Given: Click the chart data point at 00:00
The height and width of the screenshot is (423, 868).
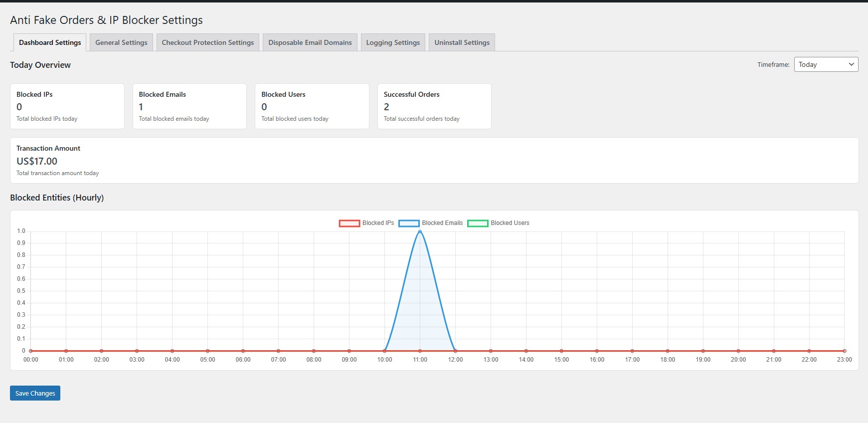Looking at the screenshot, I should (x=31, y=351).
